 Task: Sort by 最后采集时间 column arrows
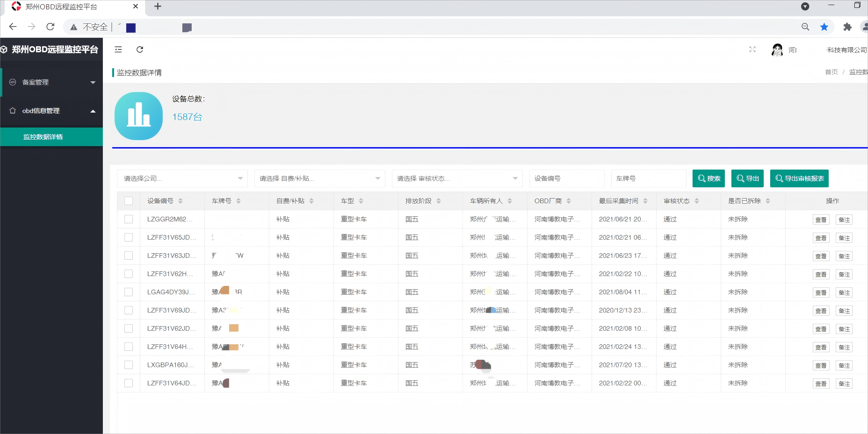(645, 201)
